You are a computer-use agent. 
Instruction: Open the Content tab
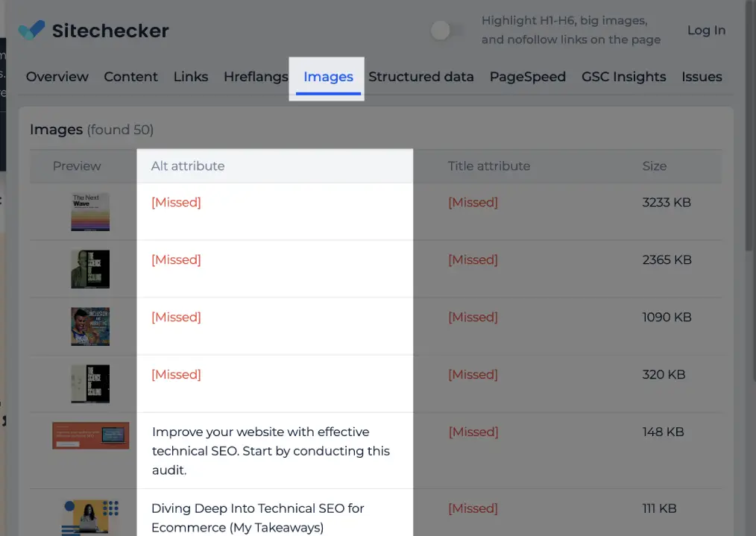(x=130, y=77)
